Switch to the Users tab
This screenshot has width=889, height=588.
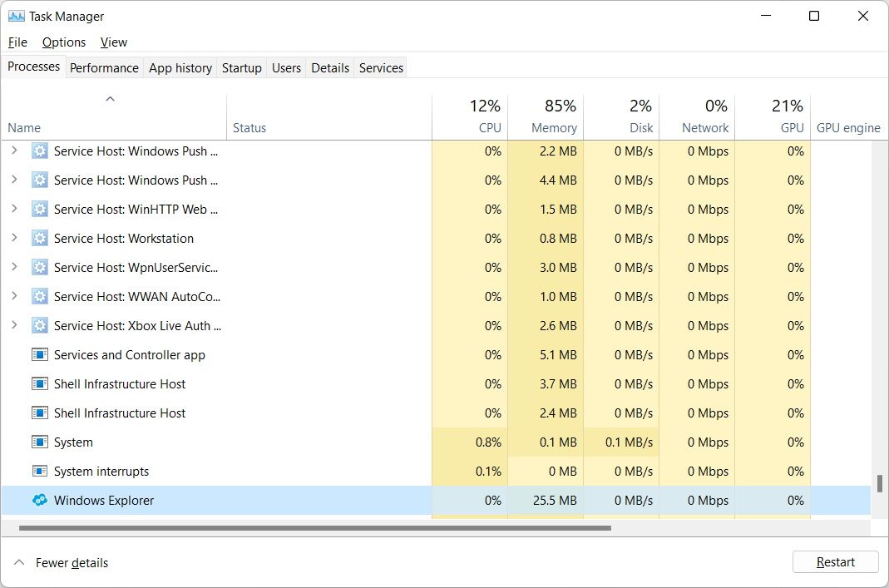[286, 68]
